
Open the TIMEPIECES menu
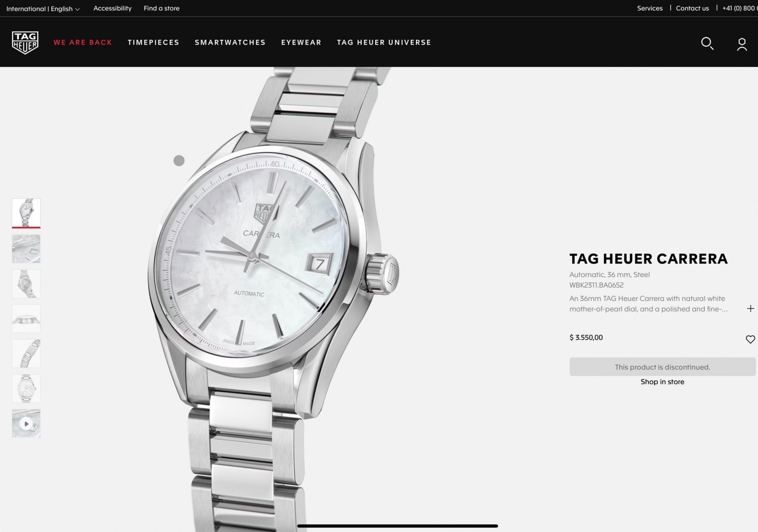click(x=153, y=42)
